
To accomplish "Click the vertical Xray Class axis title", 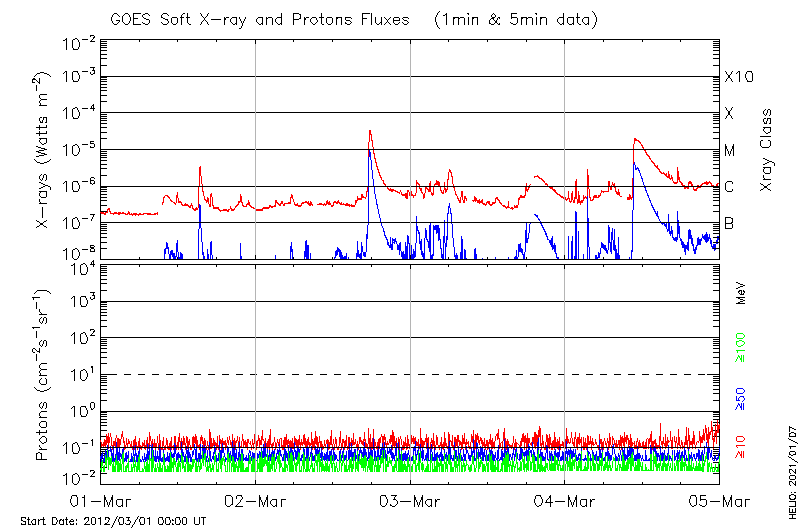I will (x=767, y=150).
